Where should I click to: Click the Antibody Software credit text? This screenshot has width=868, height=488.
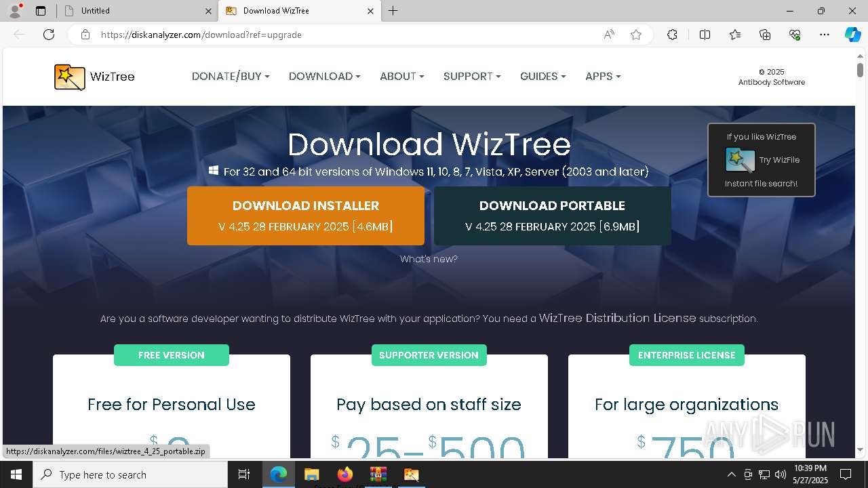772,82
